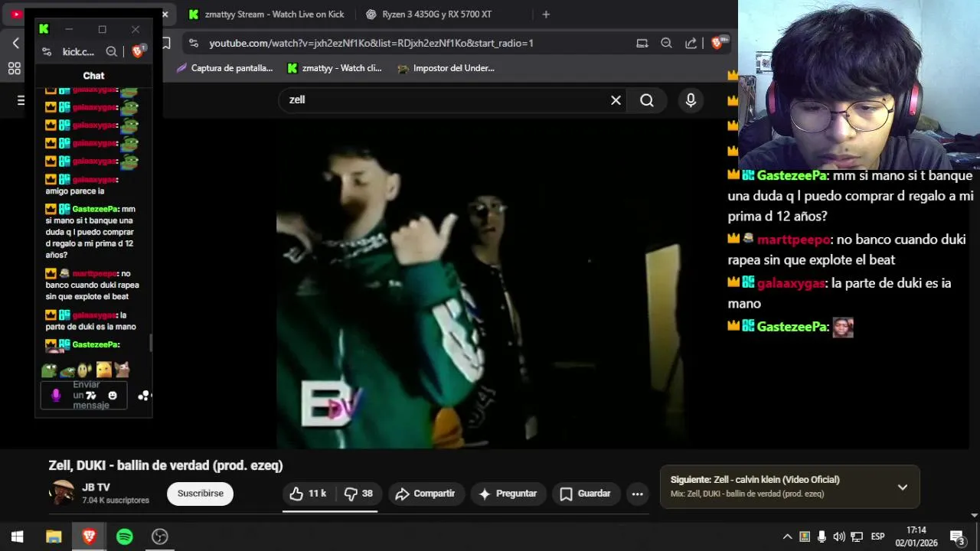Open Impostor del Under bookmark
Image resolution: width=980 pixels, height=551 pixels.
tap(446, 68)
